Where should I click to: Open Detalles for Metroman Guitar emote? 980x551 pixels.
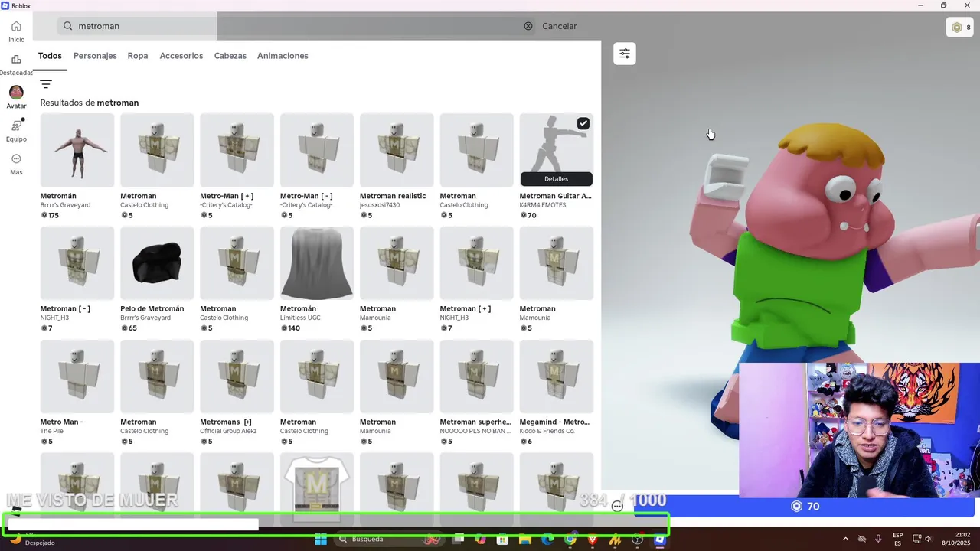(556, 179)
